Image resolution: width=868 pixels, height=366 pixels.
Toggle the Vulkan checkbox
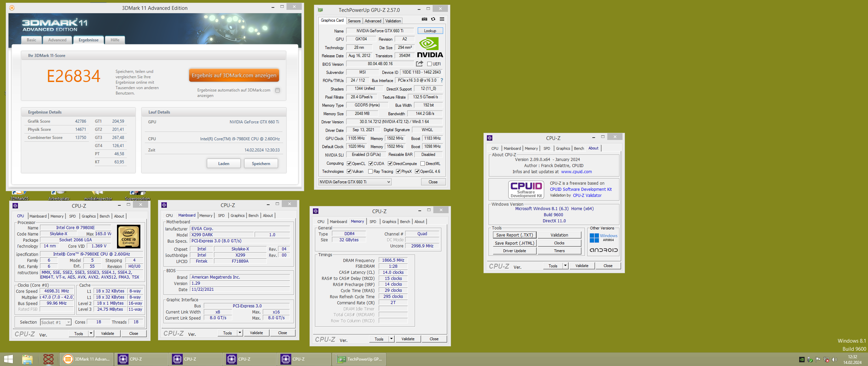click(x=349, y=171)
